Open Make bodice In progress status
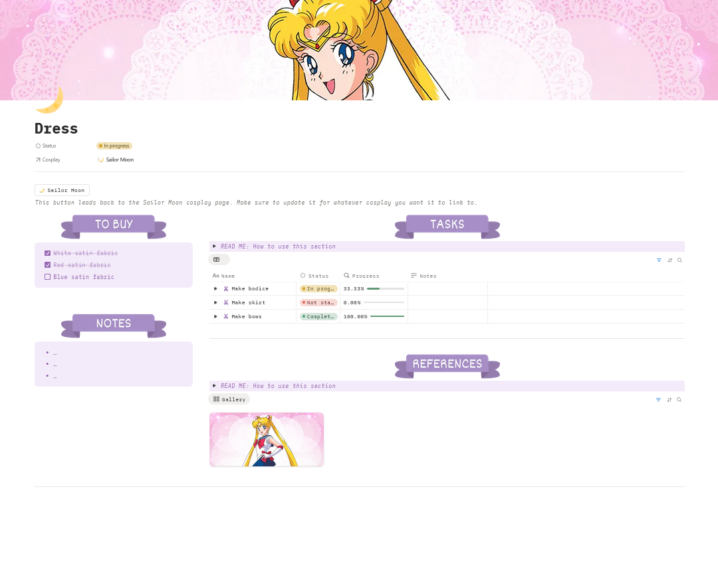 (x=318, y=289)
